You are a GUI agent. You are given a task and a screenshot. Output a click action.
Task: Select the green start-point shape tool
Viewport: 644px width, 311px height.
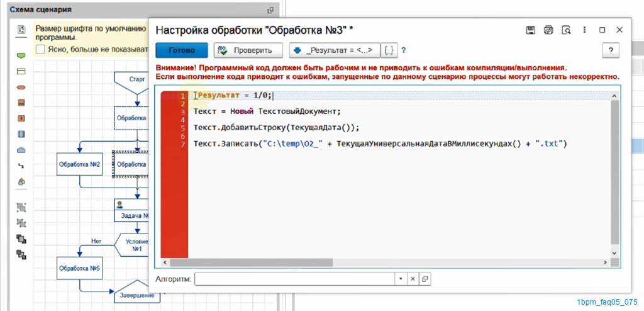21,55
